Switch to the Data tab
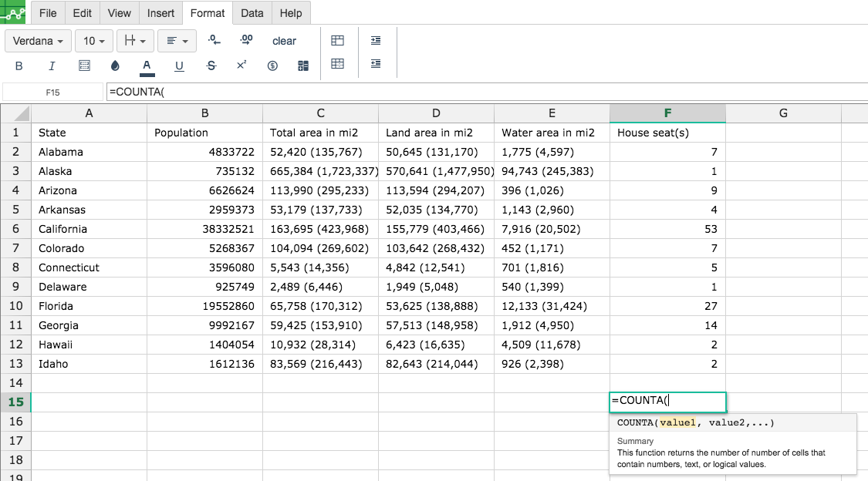 click(252, 13)
